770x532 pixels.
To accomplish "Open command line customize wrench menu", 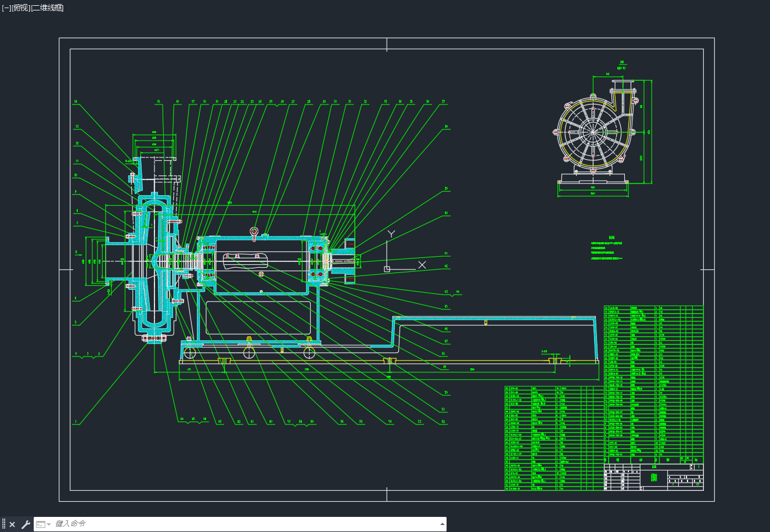I will coord(26,524).
